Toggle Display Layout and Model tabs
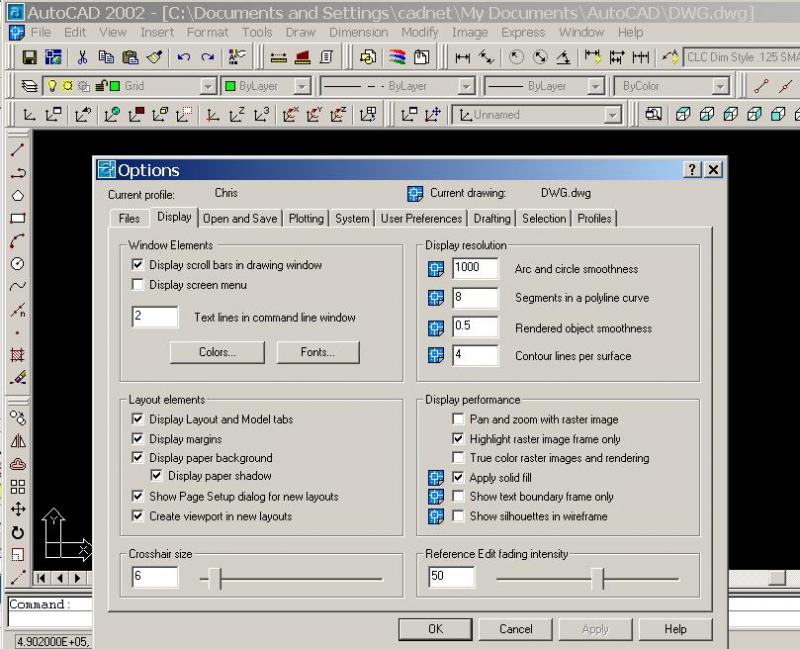The height and width of the screenshot is (649, 800). pyautogui.click(x=137, y=419)
